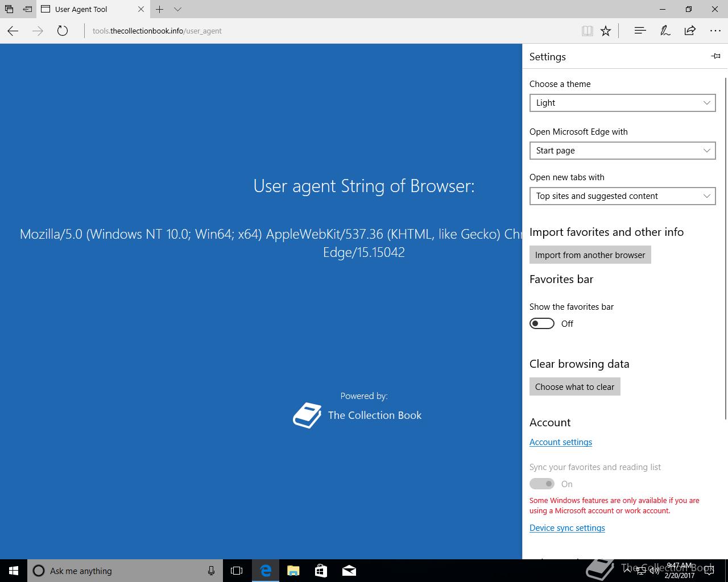Close the User Agent Tool tab

141,9
